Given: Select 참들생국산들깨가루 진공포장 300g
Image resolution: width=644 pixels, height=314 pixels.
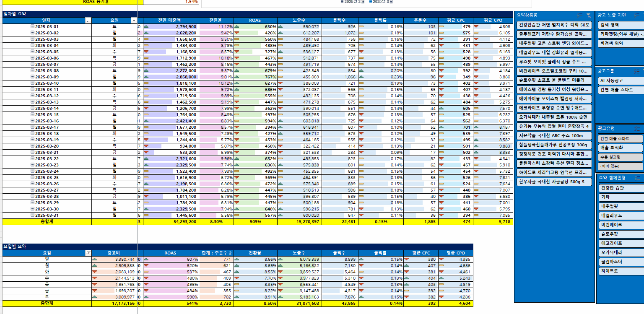Looking at the screenshot, I should pyautogui.click(x=554, y=145).
